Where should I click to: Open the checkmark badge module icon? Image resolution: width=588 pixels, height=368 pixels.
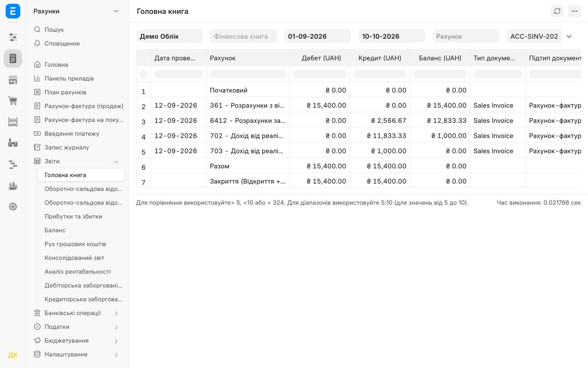pyautogui.click(x=13, y=206)
